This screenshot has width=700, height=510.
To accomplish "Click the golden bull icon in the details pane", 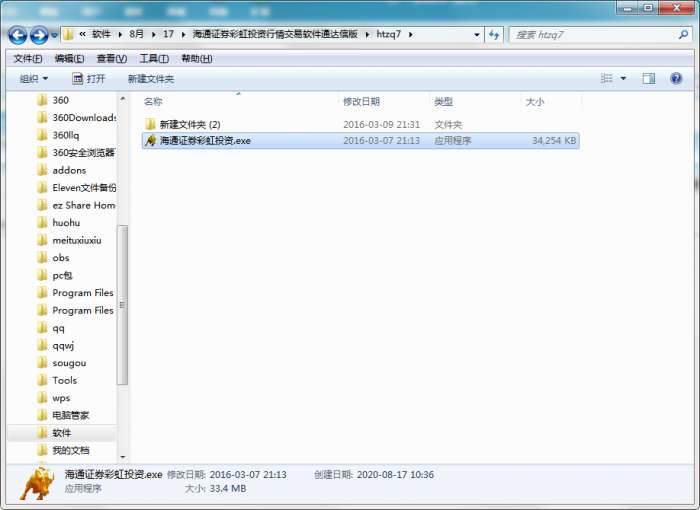I will [x=37, y=484].
